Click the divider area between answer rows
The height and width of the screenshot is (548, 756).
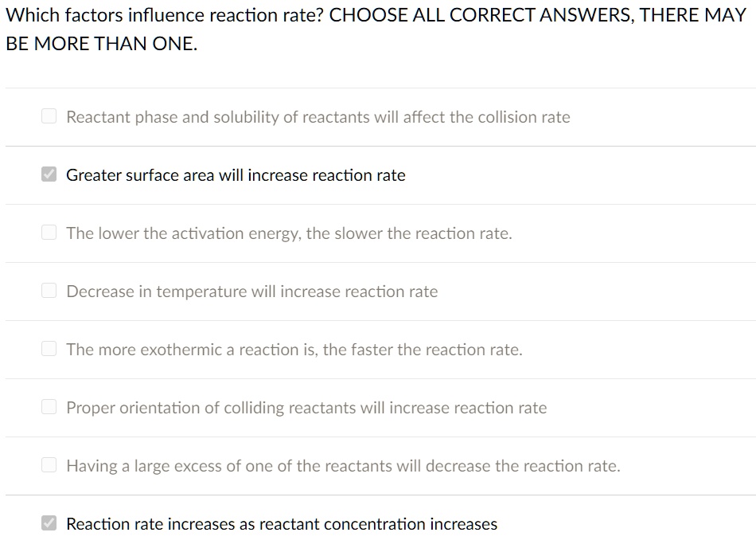[378, 262]
